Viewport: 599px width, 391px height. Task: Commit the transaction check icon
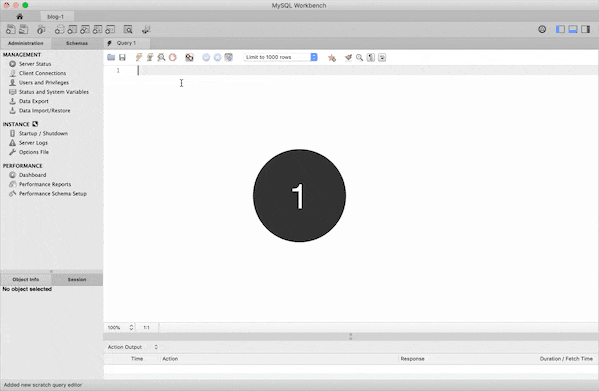[x=206, y=57]
